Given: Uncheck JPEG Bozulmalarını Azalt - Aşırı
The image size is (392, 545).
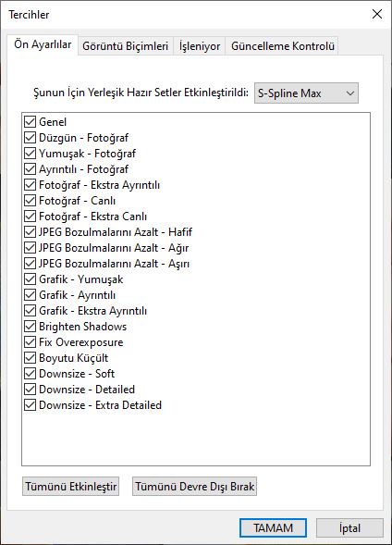Looking at the screenshot, I should pos(31,264).
